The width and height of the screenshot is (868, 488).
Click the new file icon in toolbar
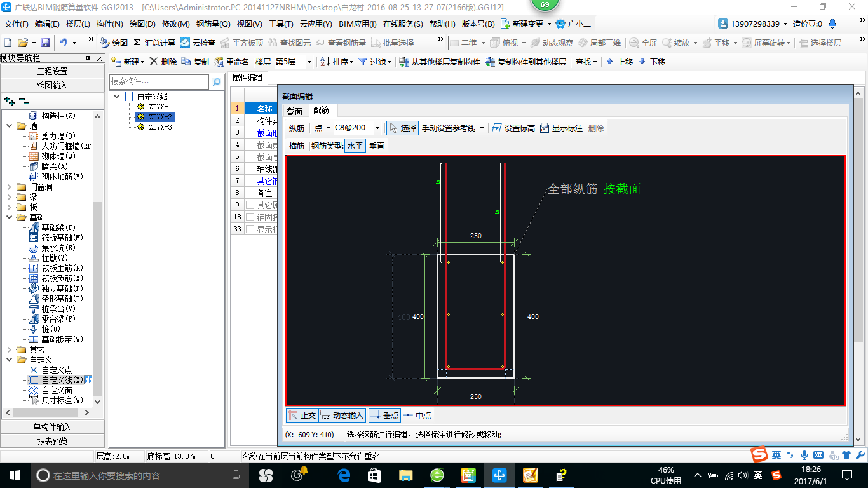coord(8,43)
